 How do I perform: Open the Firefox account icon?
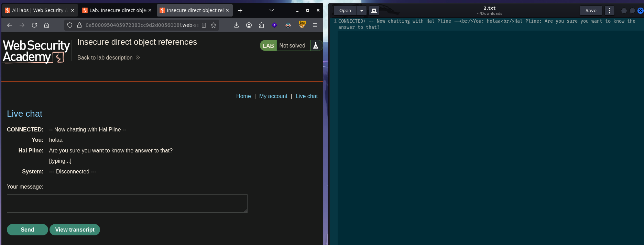pyautogui.click(x=249, y=25)
